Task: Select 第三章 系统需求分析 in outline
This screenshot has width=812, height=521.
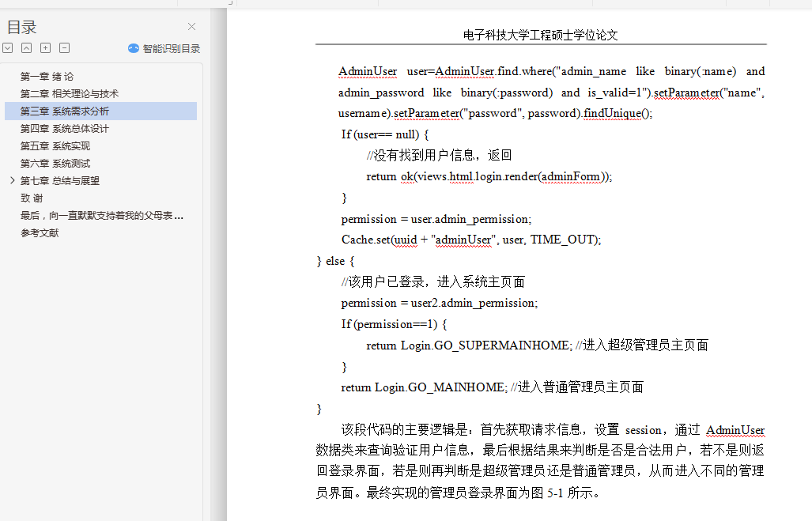Action: (101, 111)
